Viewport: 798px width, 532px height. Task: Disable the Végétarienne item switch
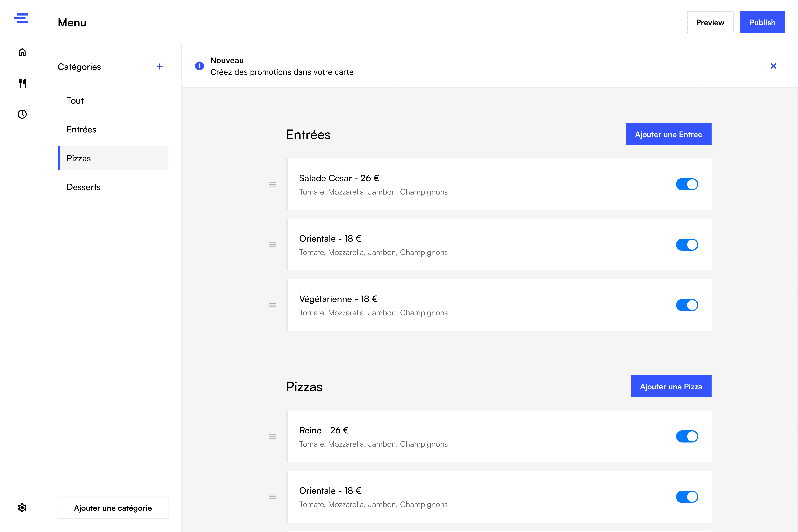coord(687,305)
